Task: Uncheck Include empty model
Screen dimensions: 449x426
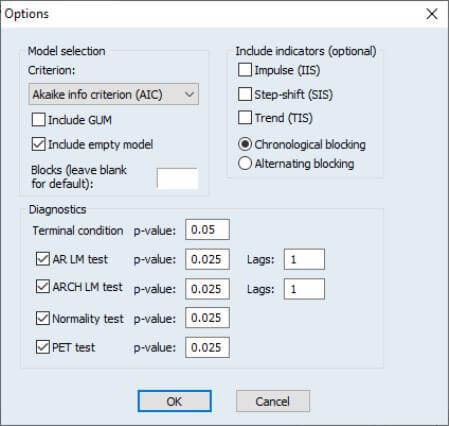Action: 39,144
